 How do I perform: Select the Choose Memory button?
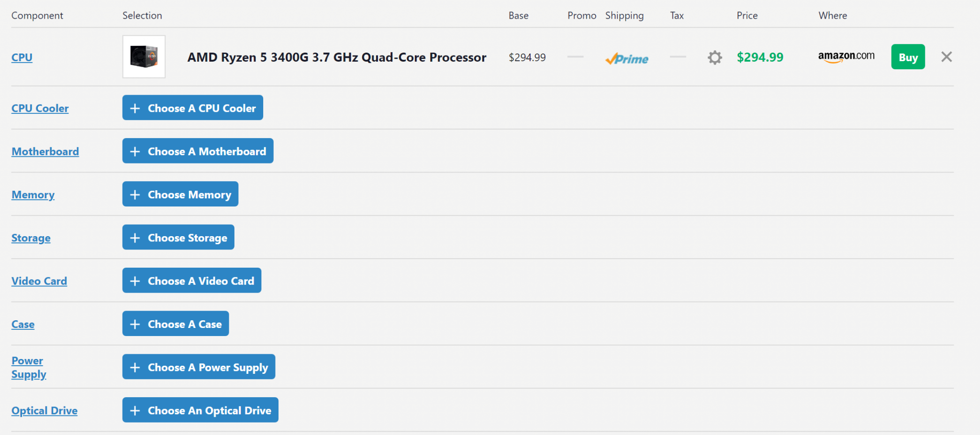tap(180, 194)
